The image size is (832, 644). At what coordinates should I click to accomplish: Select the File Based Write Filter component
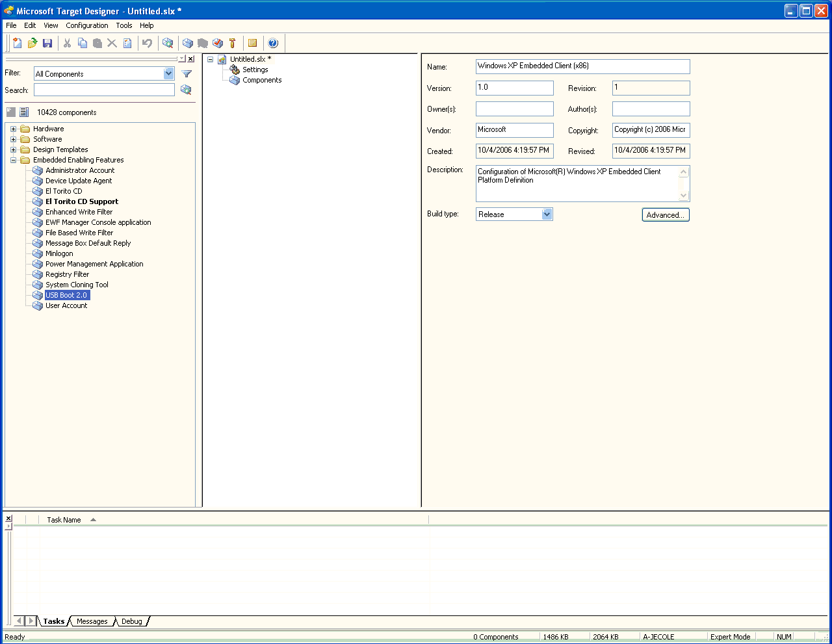click(79, 233)
